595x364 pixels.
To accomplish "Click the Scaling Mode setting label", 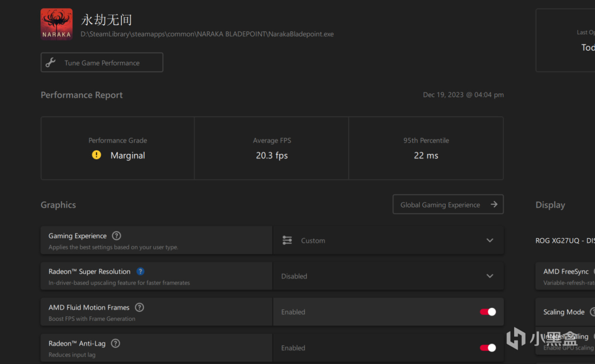I will click(564, 312).
